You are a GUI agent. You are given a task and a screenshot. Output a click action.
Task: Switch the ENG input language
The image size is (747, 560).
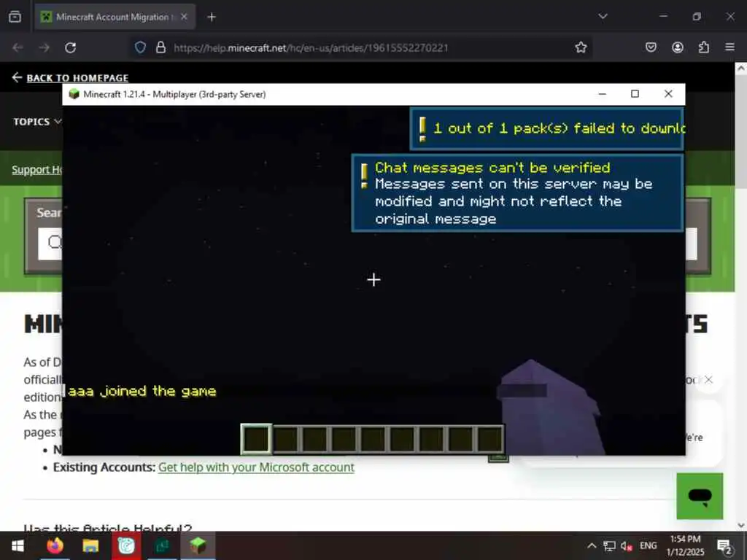[x=648, y=545]
